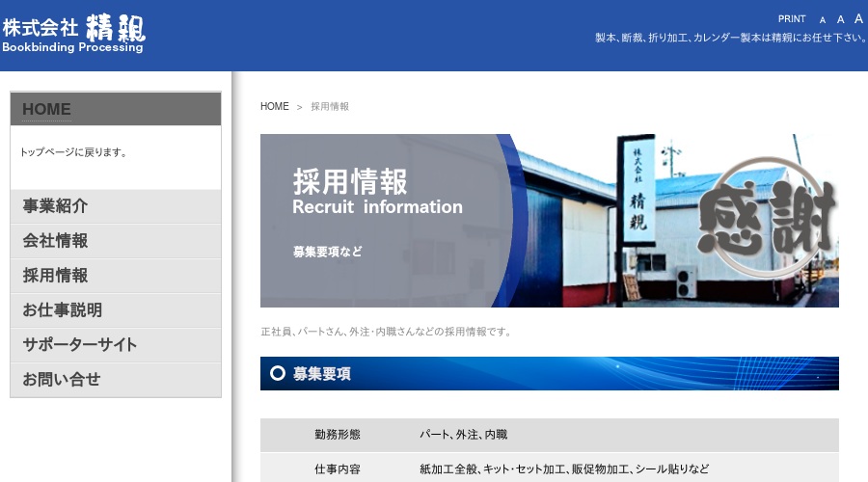Select the largest font size A
Image resolution: width=868 pixels, height=482 pixels.
858,18
